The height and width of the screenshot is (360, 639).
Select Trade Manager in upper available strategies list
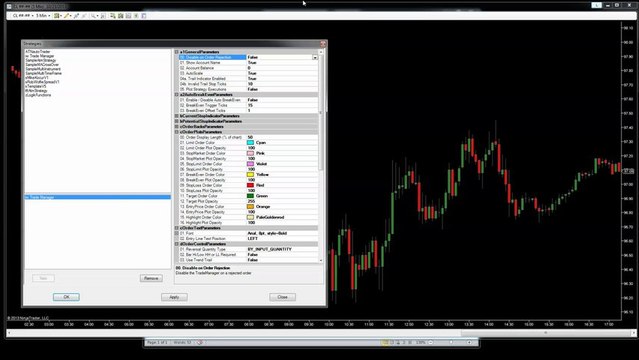(x=40, y=56)
